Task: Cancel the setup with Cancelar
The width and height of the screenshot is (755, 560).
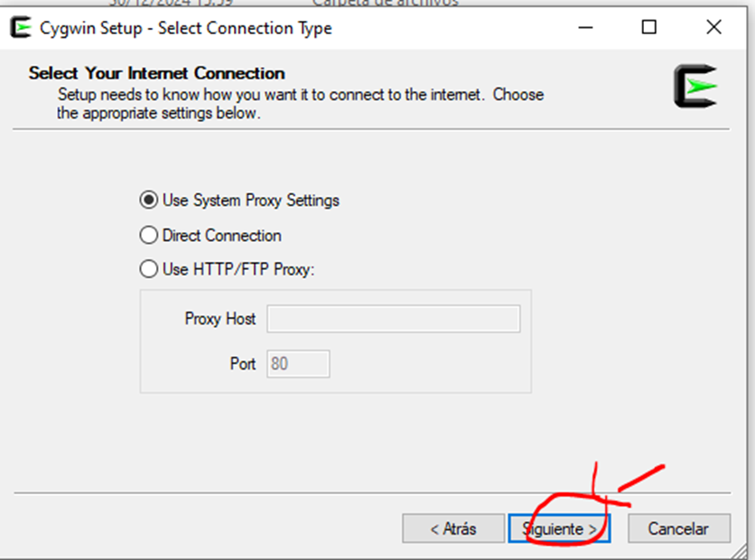Action: (x=678, y=528)
